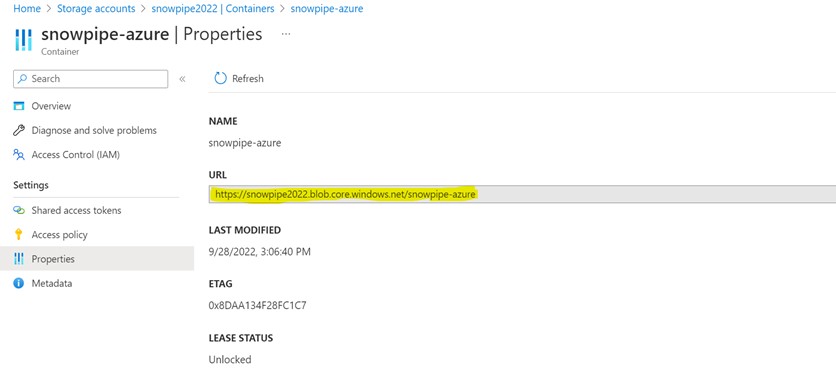The image size is (836, 382).
Task: Open the ellipsis more options menu
Action: 286,34
